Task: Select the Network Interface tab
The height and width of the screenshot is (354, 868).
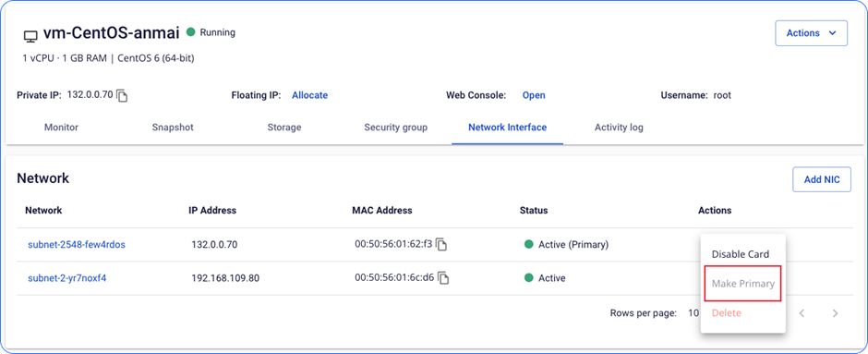Action: pos(508,128)
